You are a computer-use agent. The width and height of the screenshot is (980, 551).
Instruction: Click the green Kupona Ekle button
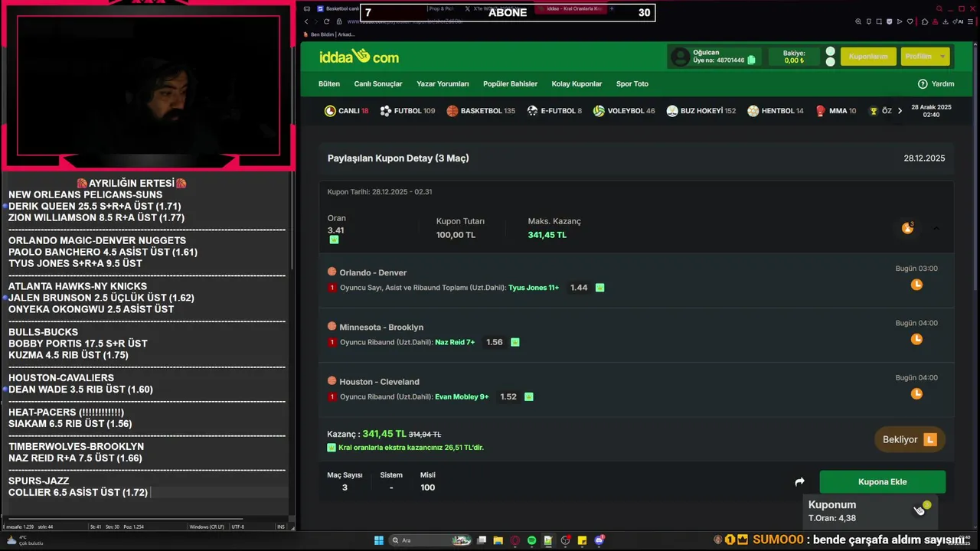tap(883, 482)
